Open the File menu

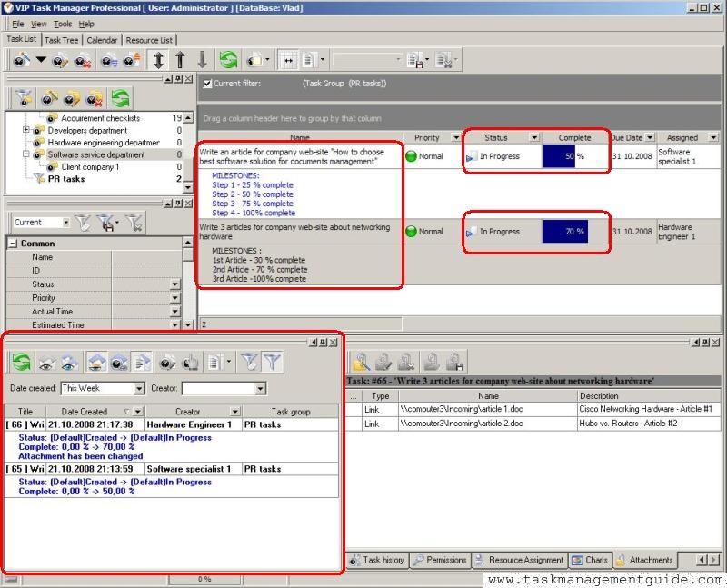(17, 25)
